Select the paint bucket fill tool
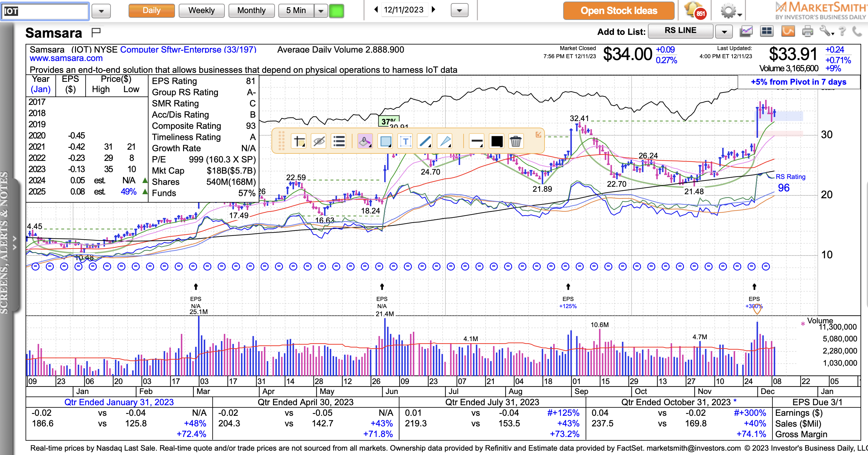868x455 pixels. coord(365,141)
